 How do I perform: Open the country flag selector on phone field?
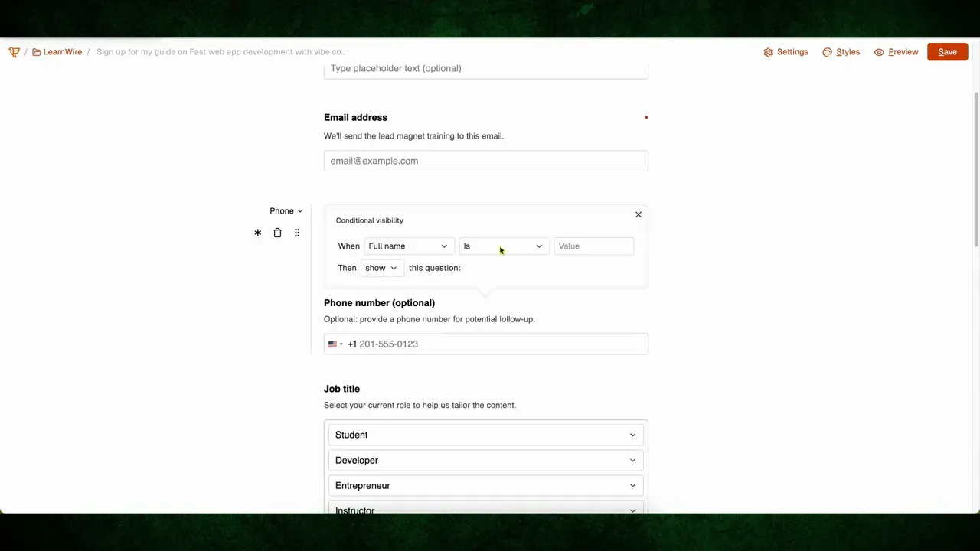[335, 344]
